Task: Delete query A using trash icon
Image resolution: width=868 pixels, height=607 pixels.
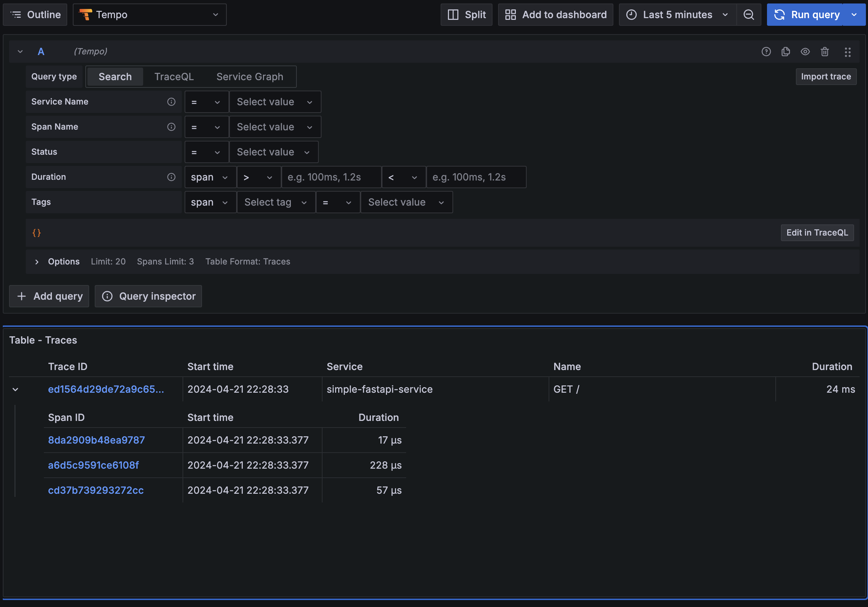Action: coord(824,52)
